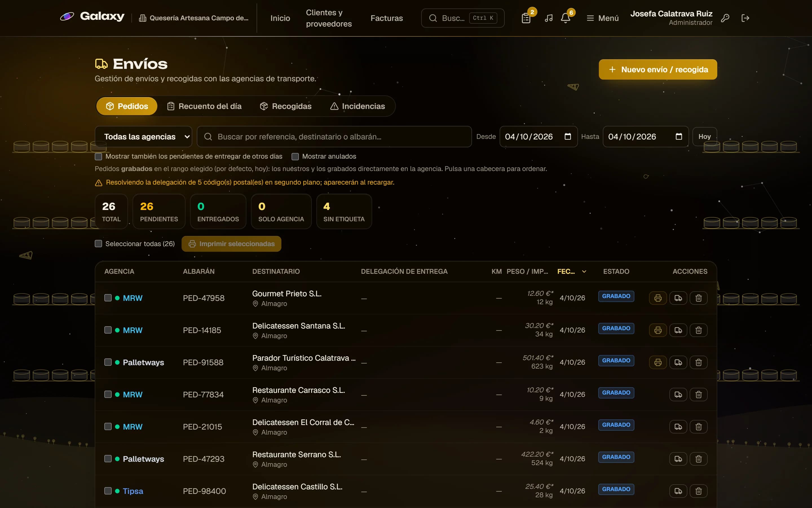Click the shipments search by reference field
The image size is (812, 508).
point(334,137)
